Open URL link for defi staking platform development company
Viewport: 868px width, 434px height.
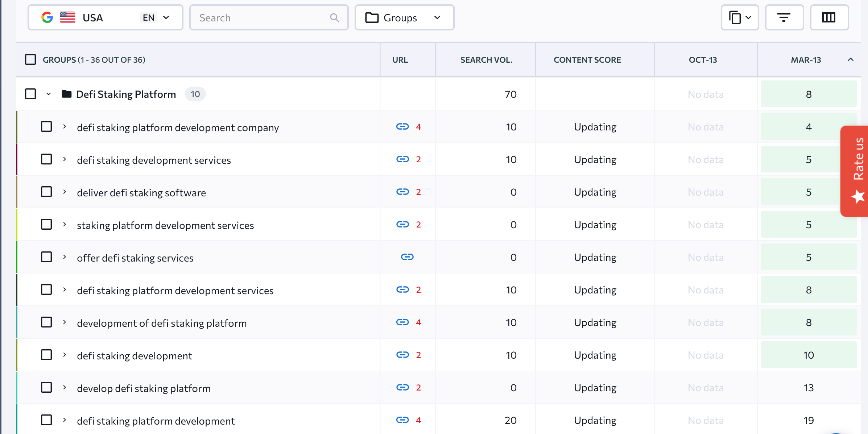[x=402, y=127]
